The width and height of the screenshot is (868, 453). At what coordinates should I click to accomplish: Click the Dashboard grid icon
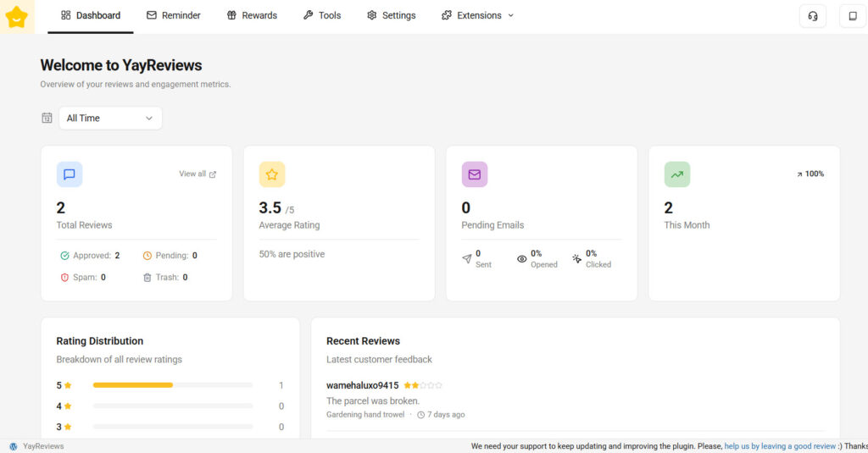tap(66, 15)
